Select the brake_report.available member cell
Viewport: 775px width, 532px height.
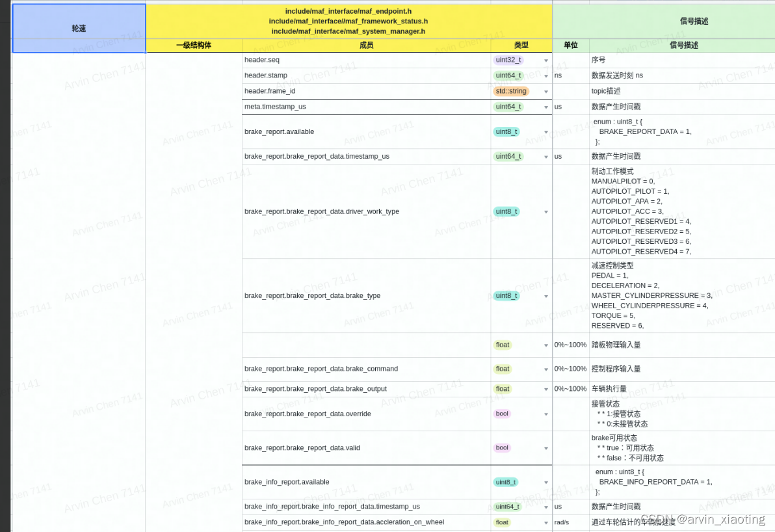coord(366,131)
